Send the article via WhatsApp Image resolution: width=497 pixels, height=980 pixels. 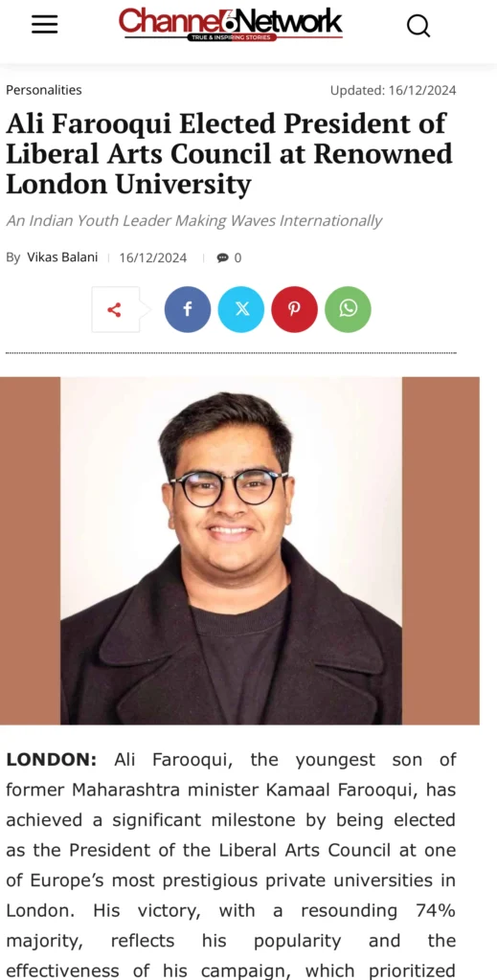[x=348, y=309]
